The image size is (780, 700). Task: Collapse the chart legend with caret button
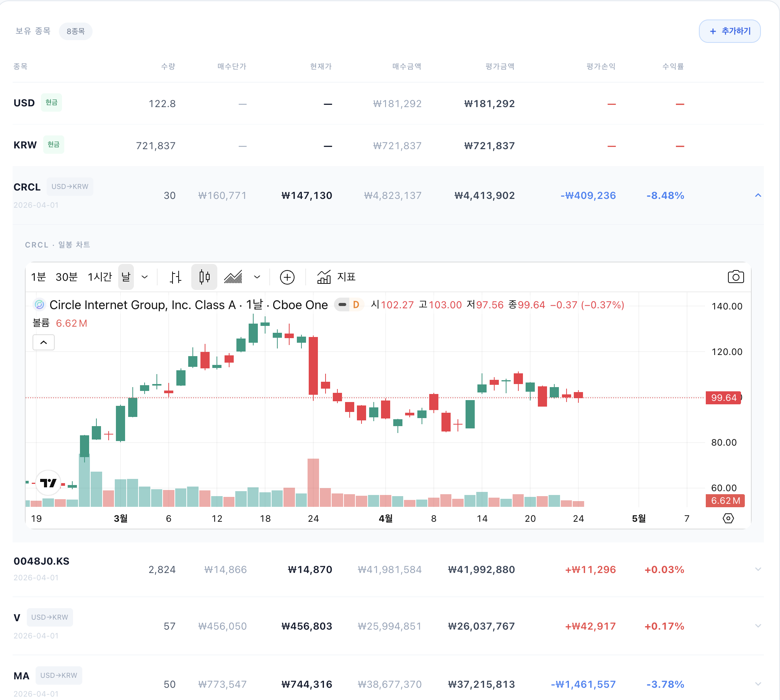tap(44, 342)
